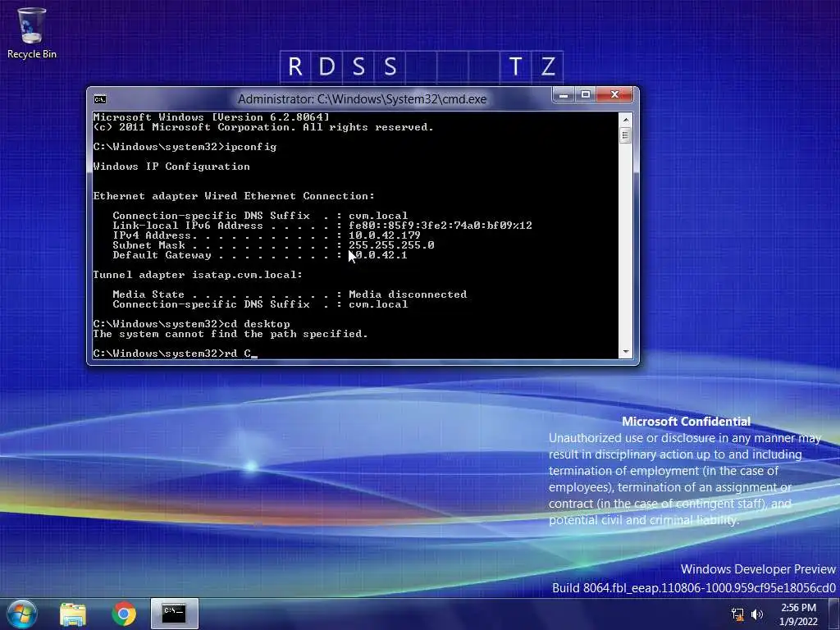The height and width of the screenshot is (630, 840).
Task: Click the 'Media disconnected' text
Action: 408,294
